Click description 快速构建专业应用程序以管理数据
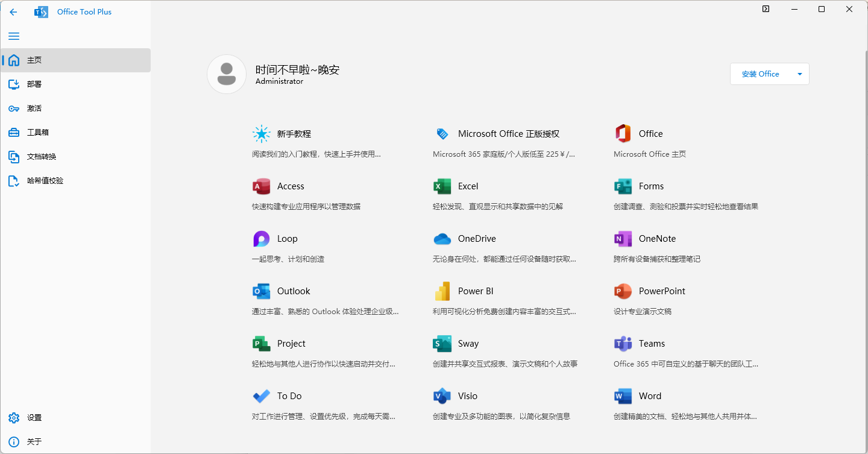This screenshot has height=454, width=868. [306, 207]
